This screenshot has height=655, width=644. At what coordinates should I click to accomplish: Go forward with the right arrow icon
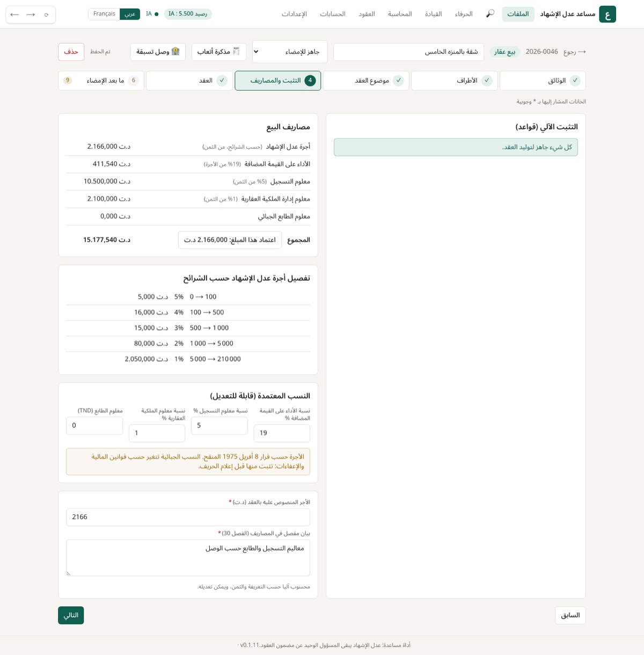[x=31, y=14]
